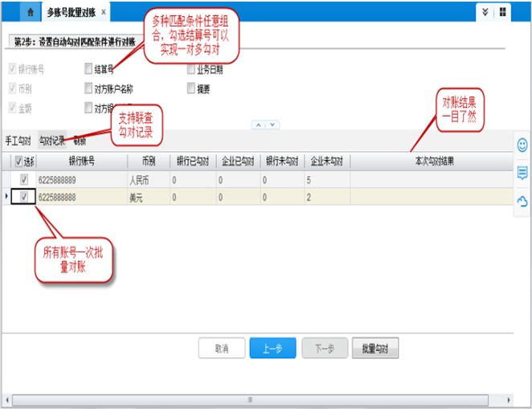The image size is (532, 409).
Task: Click the home icon tab
Action: click(31, 13)
